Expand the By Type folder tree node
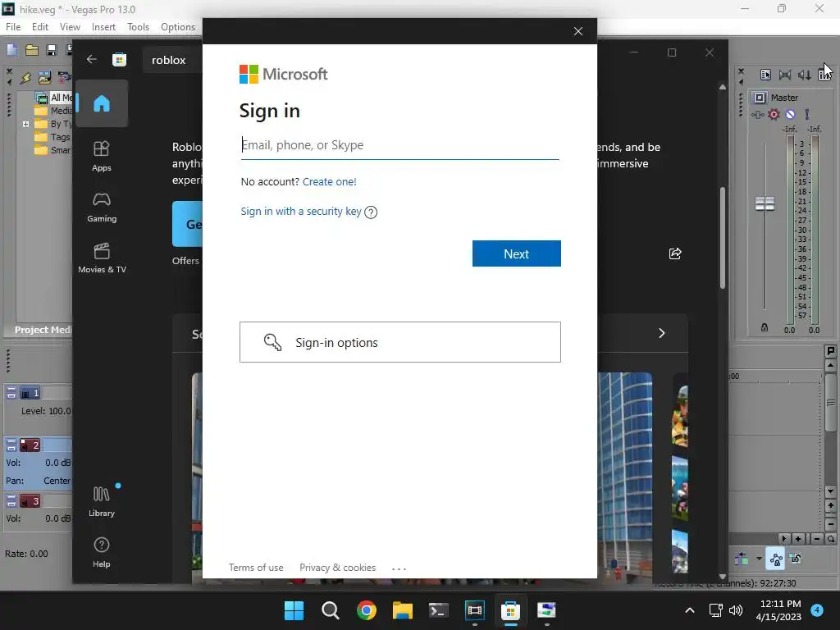 (25, 124)
